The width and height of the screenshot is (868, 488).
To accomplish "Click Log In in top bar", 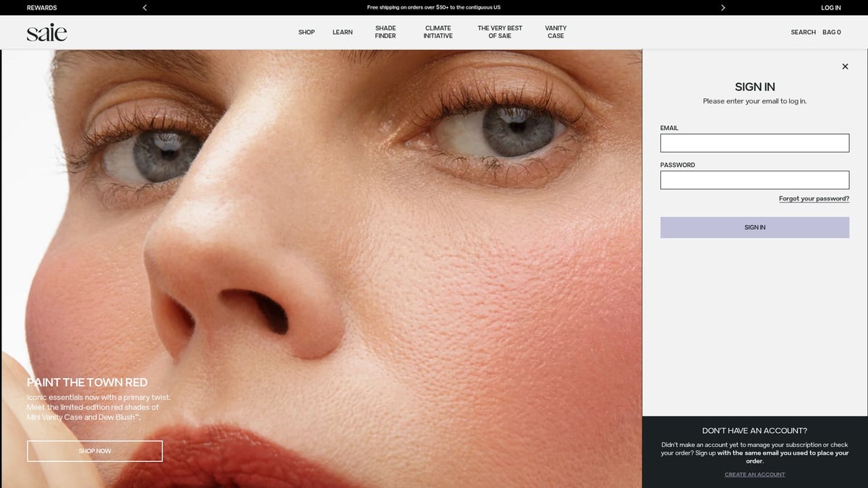I will pyautogui.click(x=830, y=7).
